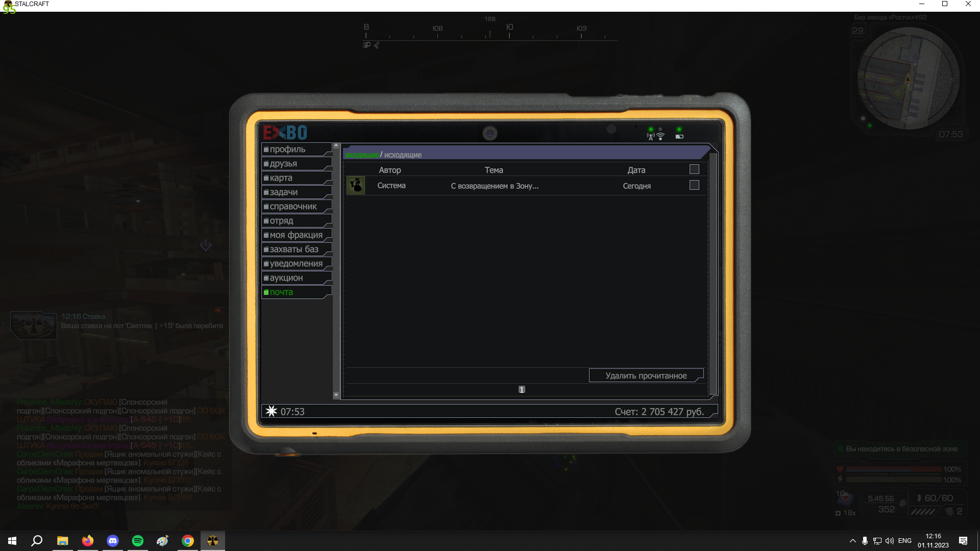Open the моя фракция menu entry
The image size is (980, 551).
coord(297,235)
